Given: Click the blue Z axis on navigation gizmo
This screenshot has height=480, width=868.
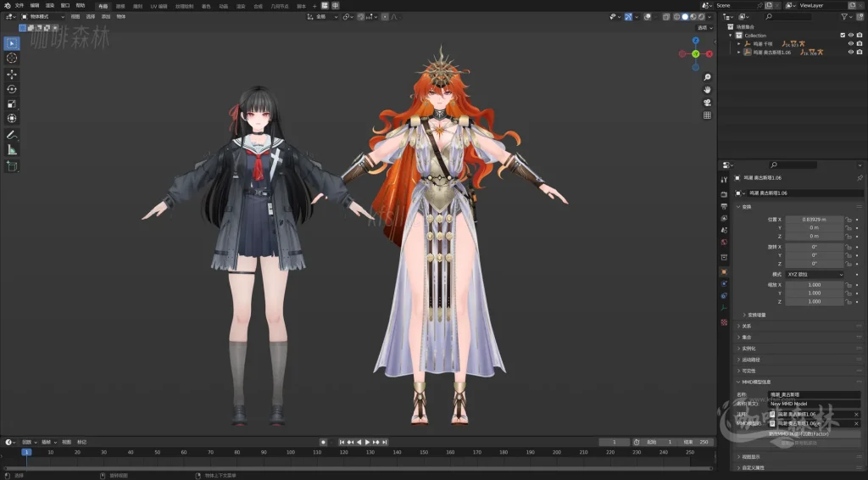Looking at the screenshot, I should [x=696, y=41].
